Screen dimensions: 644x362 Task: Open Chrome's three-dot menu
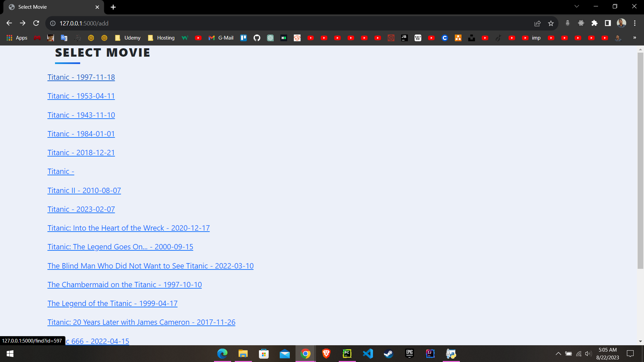pos(635,23)
